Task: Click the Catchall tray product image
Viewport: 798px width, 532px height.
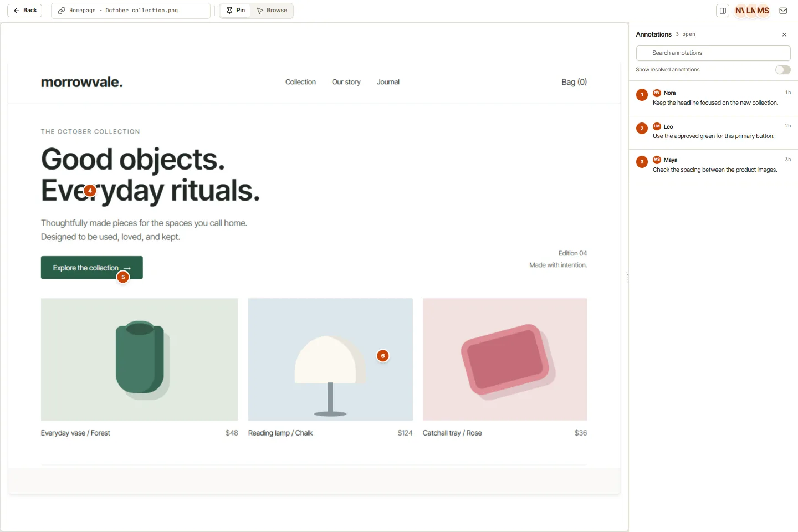Action: [505, 360]
